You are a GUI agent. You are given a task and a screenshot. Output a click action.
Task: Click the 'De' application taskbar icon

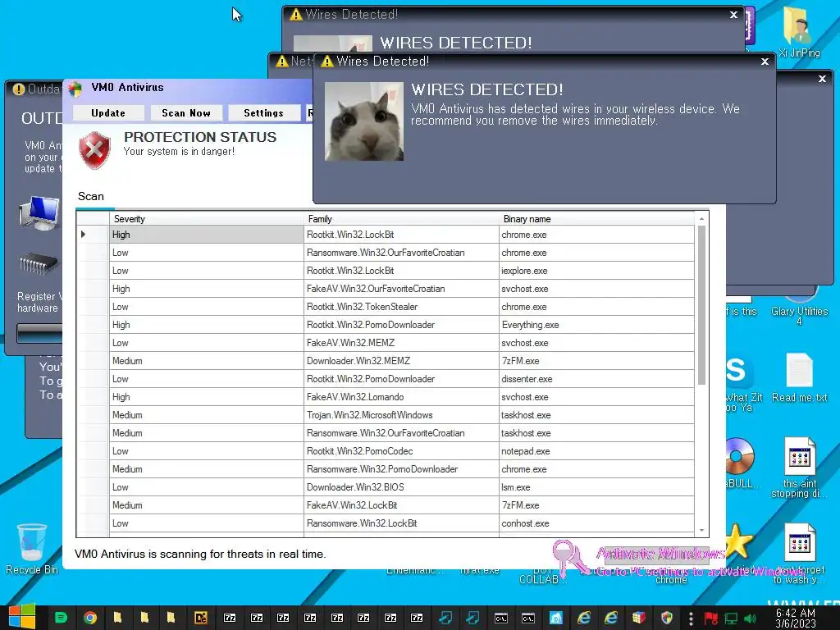coord(201,618)
